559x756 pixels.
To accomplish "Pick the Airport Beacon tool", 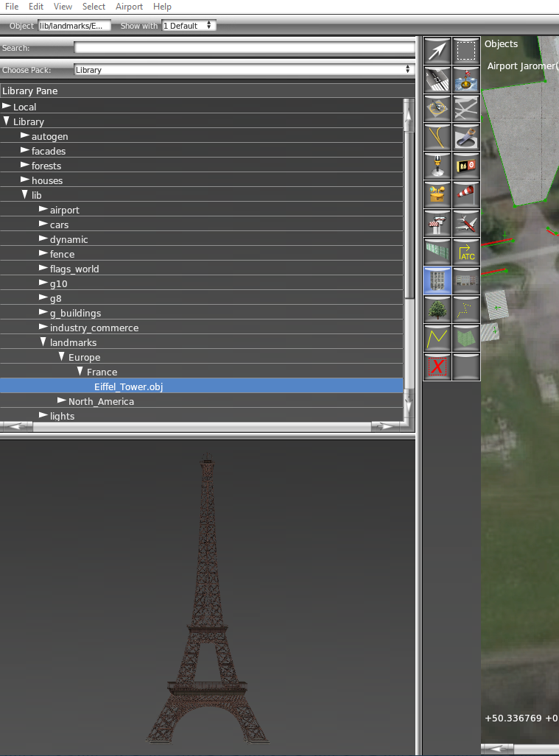I will click(437, 194).
